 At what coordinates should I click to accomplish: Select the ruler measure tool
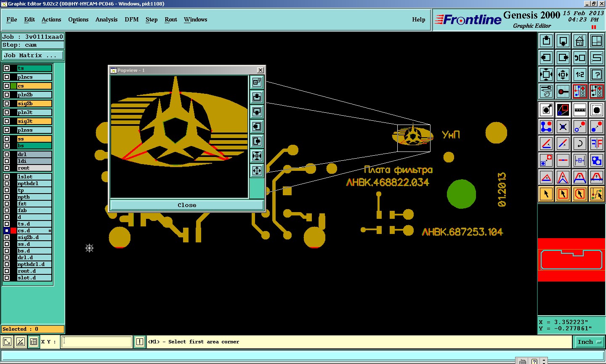click(580, 110)
